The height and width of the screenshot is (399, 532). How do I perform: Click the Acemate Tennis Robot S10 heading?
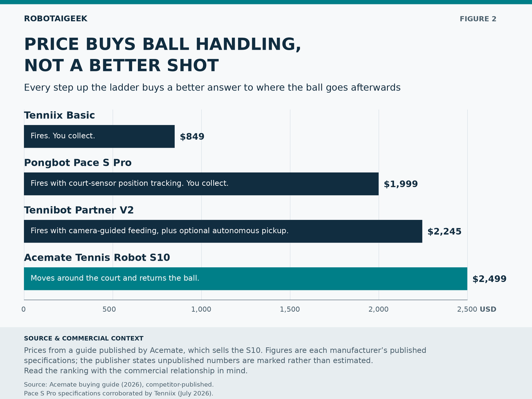tap(97, 258)
